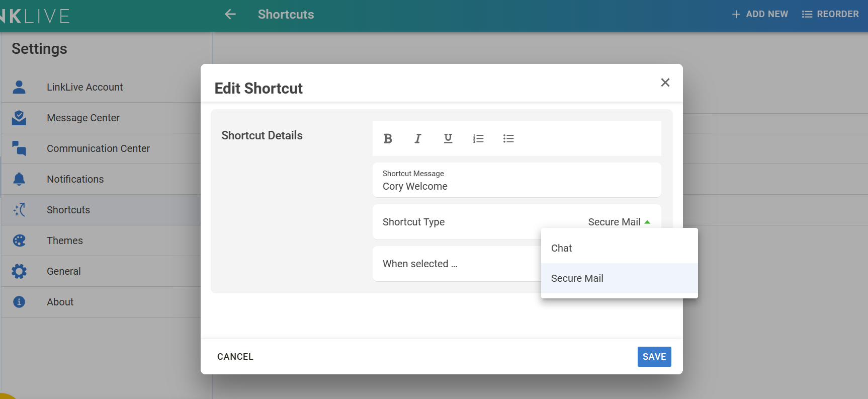Insert a bulleted list
Image resolution: width=868 pixels, height=399 pixels.
pyautogui.click(x=508, y=138)
